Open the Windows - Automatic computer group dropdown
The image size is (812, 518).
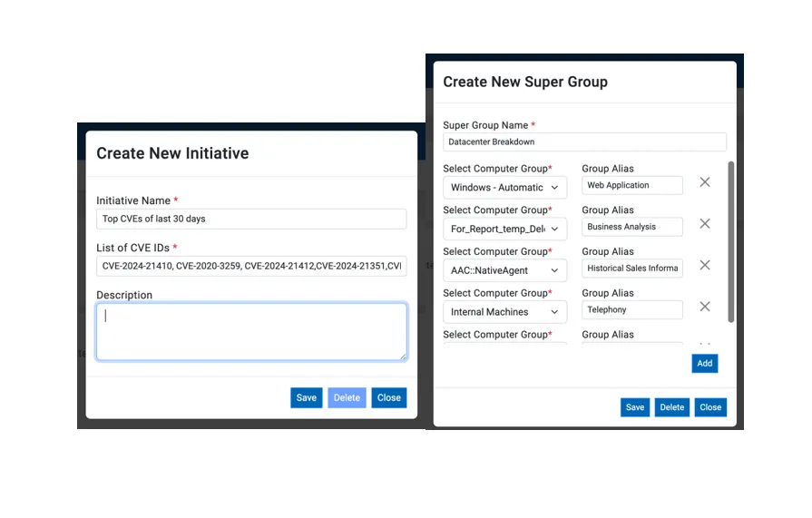pos(504,187)
